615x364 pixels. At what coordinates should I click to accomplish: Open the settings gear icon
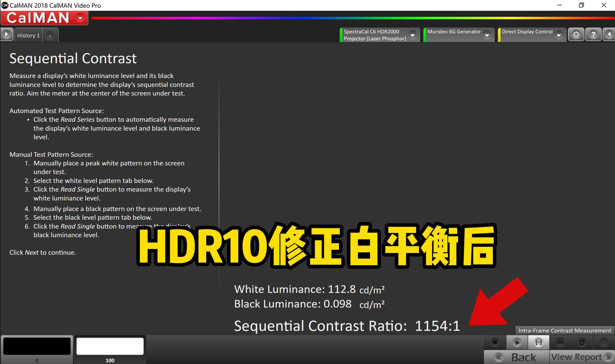point(576,34)
